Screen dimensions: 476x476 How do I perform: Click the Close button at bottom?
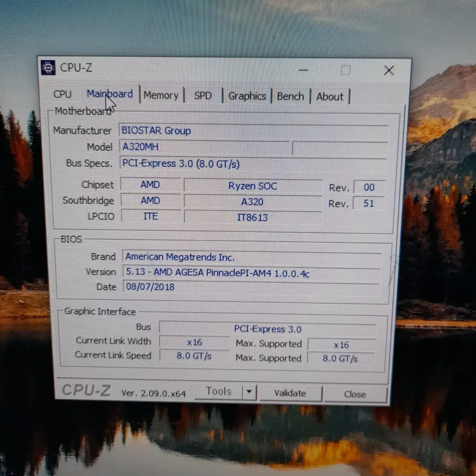click(x=355, y=394)
